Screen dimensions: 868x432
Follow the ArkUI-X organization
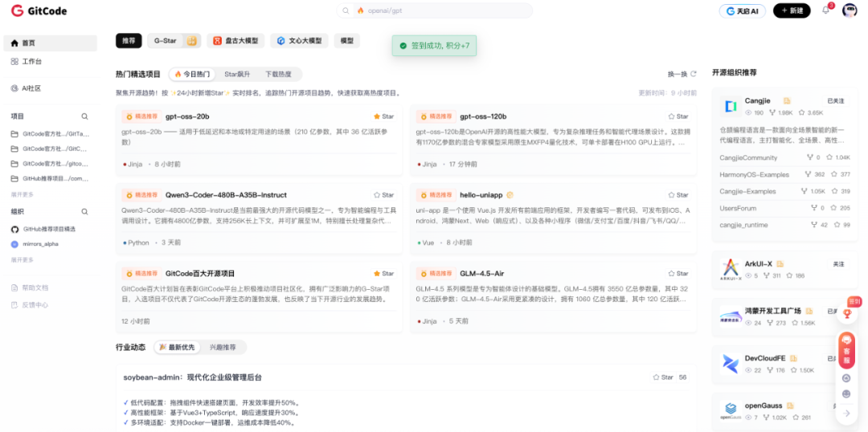[838, 264]
